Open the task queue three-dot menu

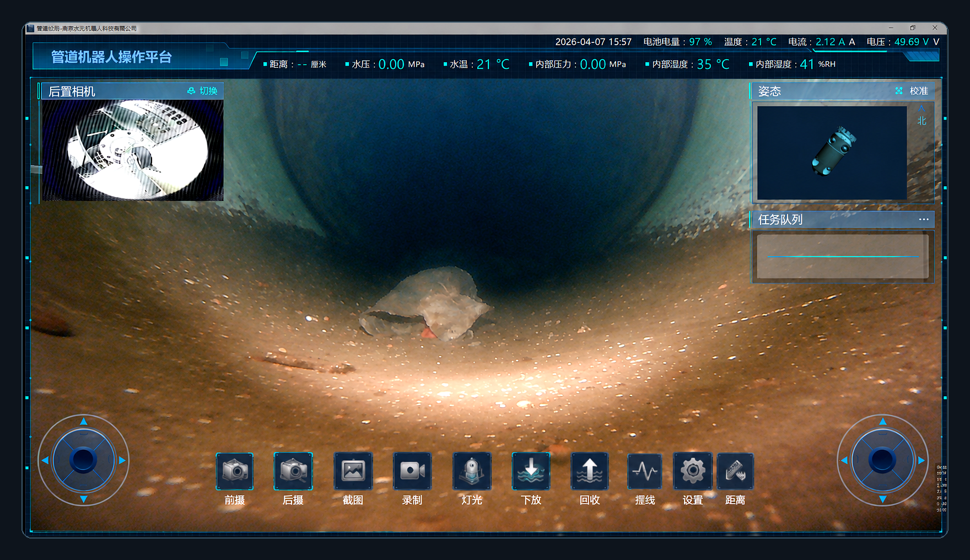tap(924, 219)
